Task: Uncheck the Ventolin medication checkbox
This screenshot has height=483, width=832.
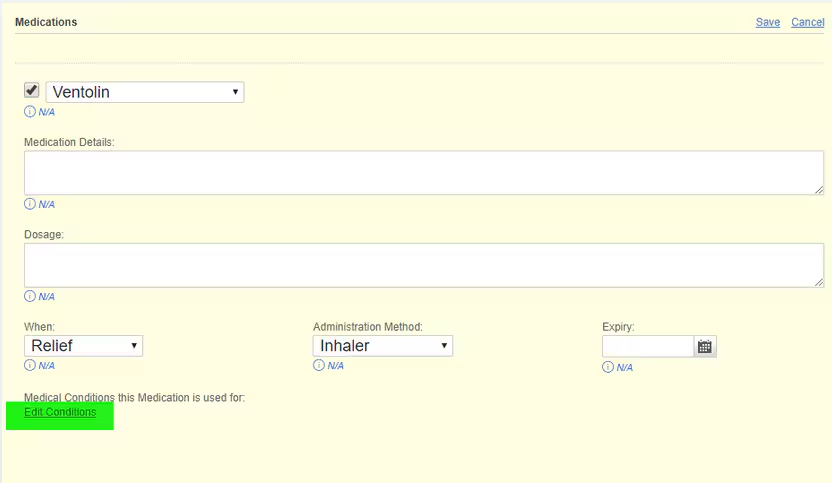Action: 32,90
